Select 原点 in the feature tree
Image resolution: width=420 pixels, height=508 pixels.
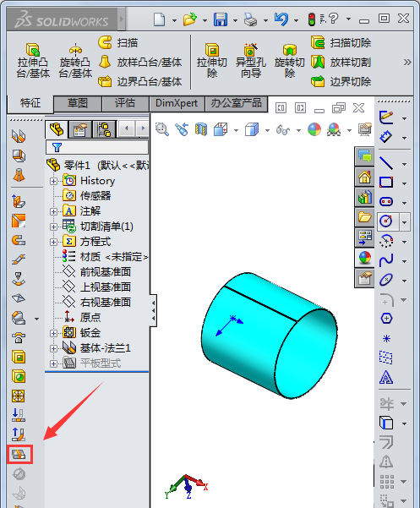pyautogui.click(x=90, y=317)
